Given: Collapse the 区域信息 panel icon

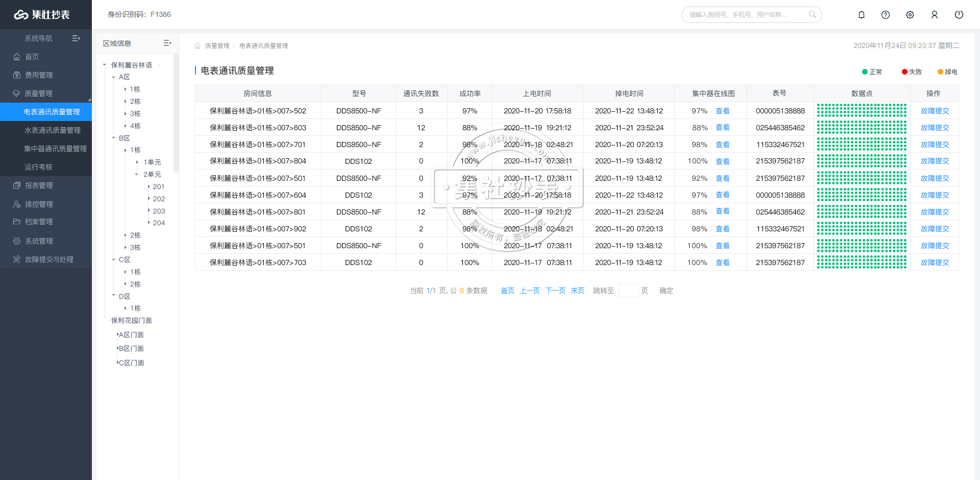Looking at the screenshot, I should click(x=167, y=43).
